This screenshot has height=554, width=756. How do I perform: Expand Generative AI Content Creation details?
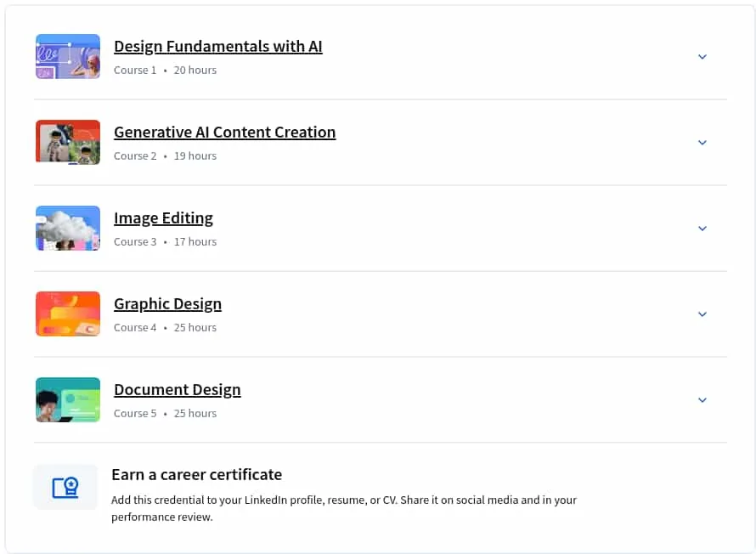(x=702, y=143)
